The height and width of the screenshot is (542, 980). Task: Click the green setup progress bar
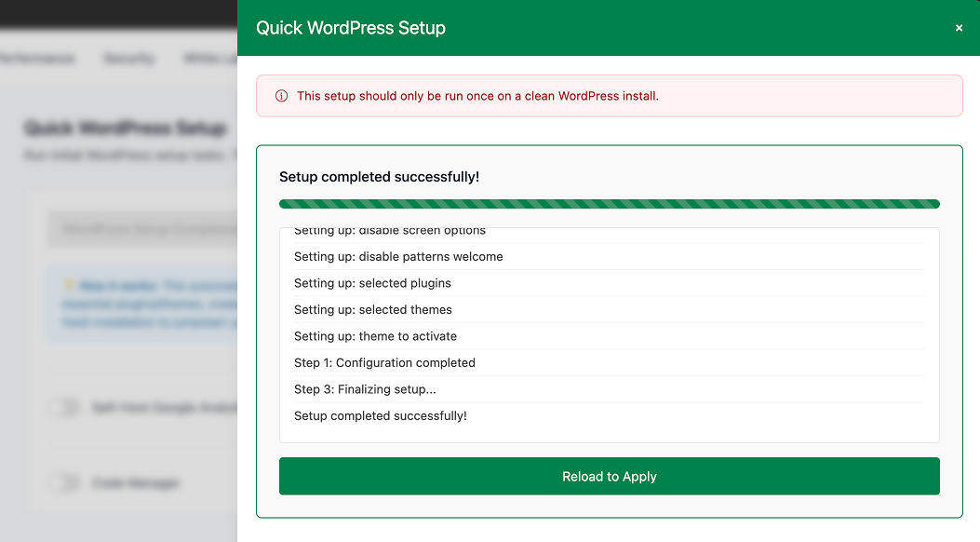click(610, 204)
